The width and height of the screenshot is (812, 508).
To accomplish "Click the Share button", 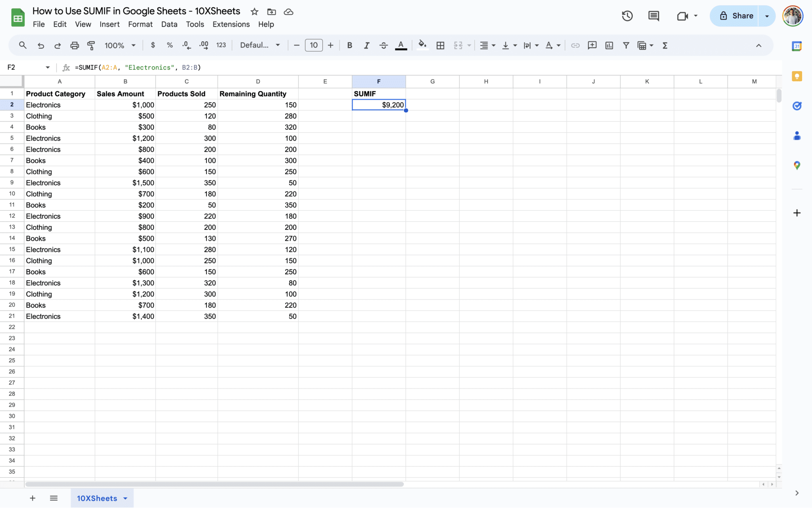I will 735,16.
